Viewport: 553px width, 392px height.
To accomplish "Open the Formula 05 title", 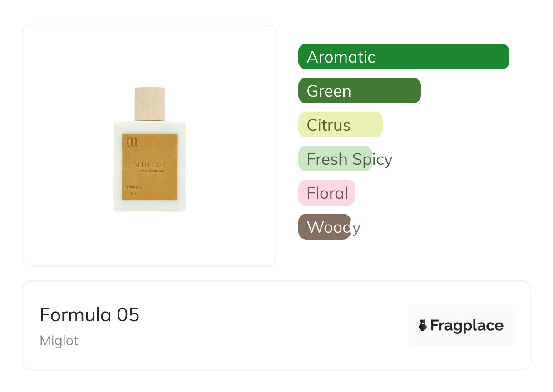I will [89, 314].
